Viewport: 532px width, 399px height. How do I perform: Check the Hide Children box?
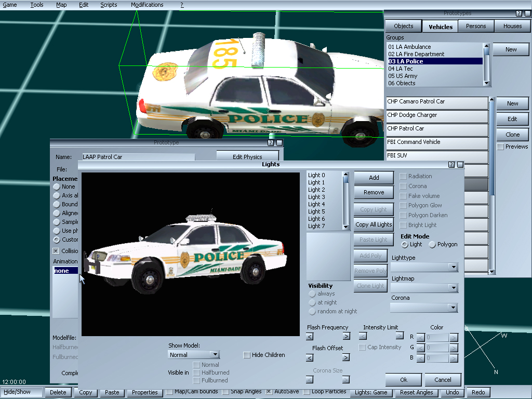click(x=247, y=355)
